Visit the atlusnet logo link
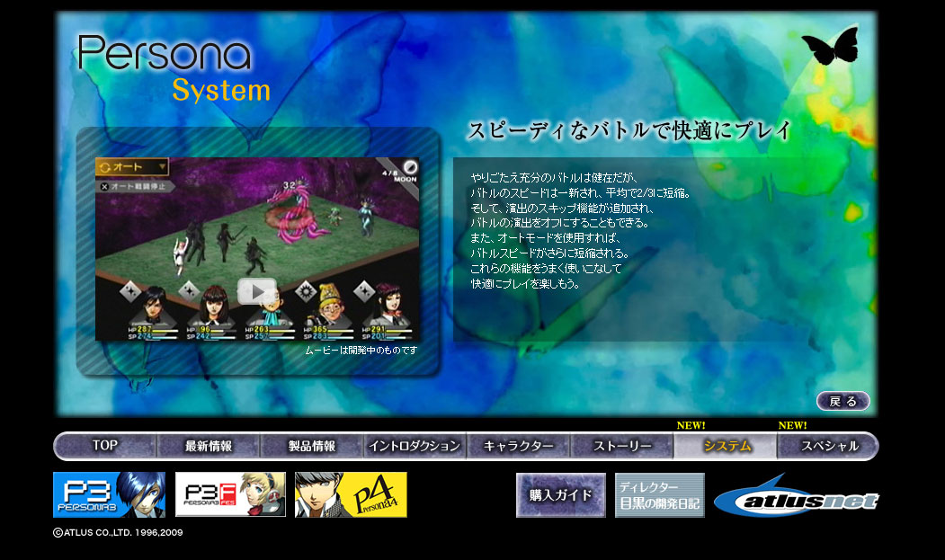Image resolution: width=945 pixels, height=560 pixels. pyautogui.click(x=797, y=497)
